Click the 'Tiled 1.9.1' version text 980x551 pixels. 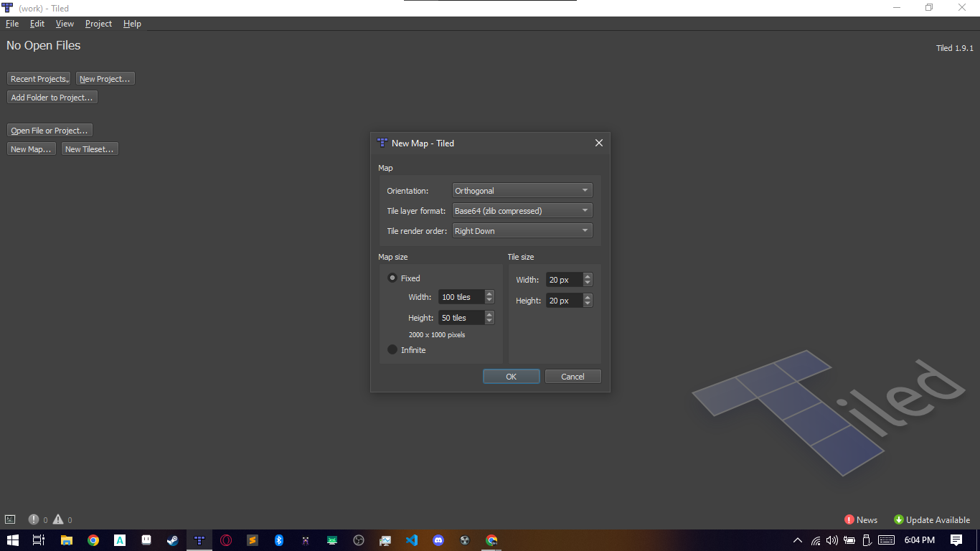click(x=955, y=48)
